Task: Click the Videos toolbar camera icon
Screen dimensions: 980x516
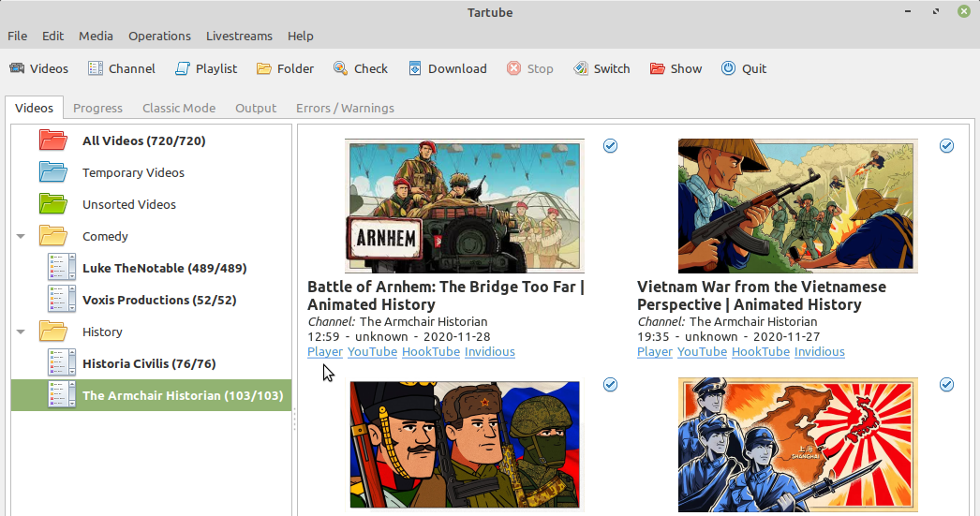Action: coord(17,68)
